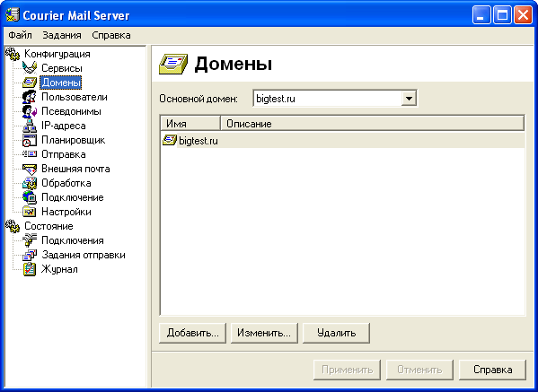Viewport: 538px width, 392px height.
Task: Click the Планировщик scheduler icon
Action: tap(30, 140)
